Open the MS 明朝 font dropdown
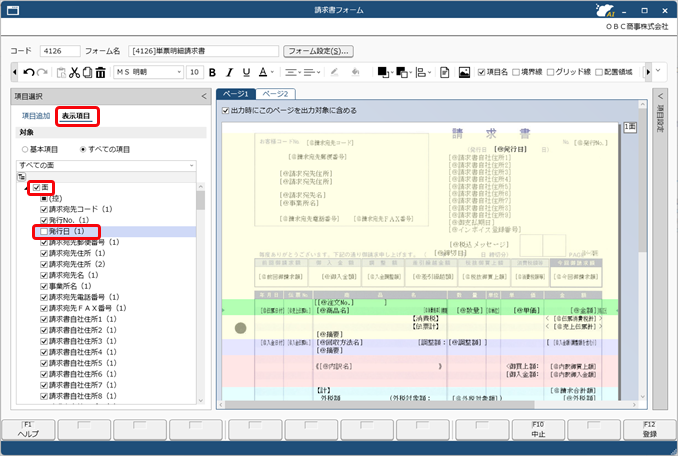Image resolution: width=678 pixels, height=456 pixels. (179, 72)
